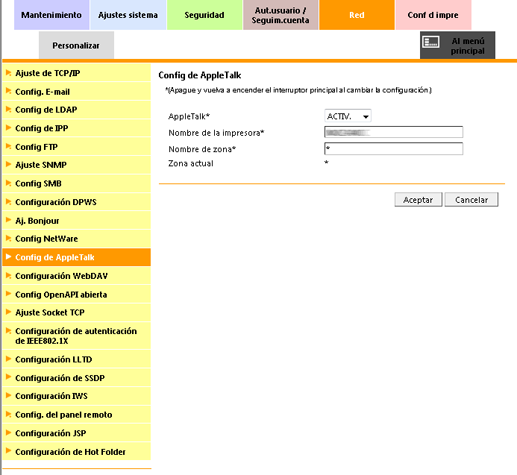The image size is (517, 475).
Task: Click the Config de AppleTalk heading
Action: [200, 76]
